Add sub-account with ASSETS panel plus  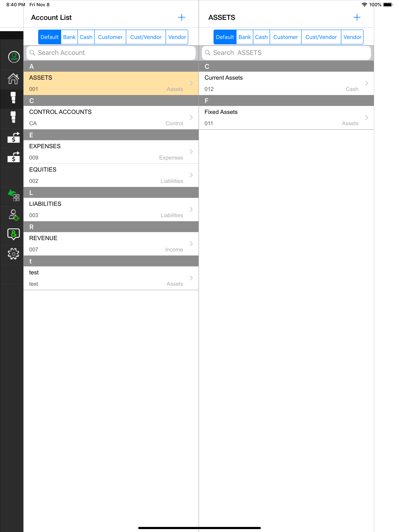[357, 17]
